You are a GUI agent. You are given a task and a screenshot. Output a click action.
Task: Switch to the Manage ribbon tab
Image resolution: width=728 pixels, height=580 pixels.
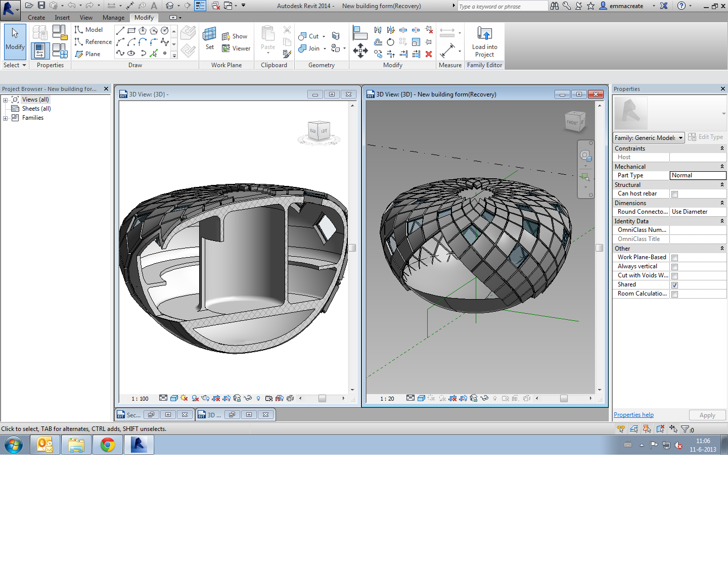[x=113, y=18]
